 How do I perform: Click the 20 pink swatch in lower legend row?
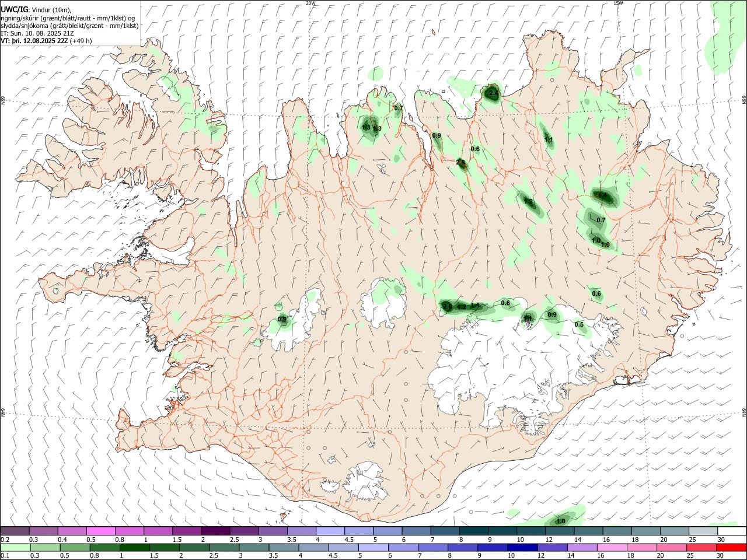pos(672,548)
